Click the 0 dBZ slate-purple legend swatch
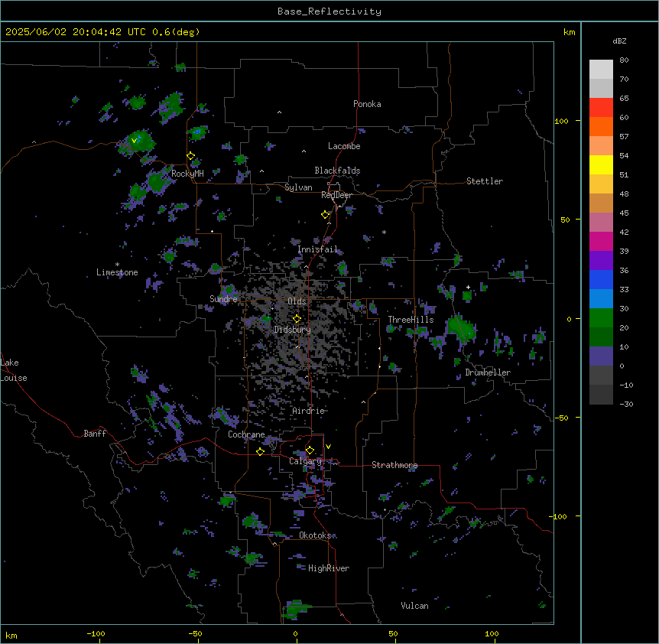The width and height of the screenshot is (659, 644). click(x=601, y=356)
